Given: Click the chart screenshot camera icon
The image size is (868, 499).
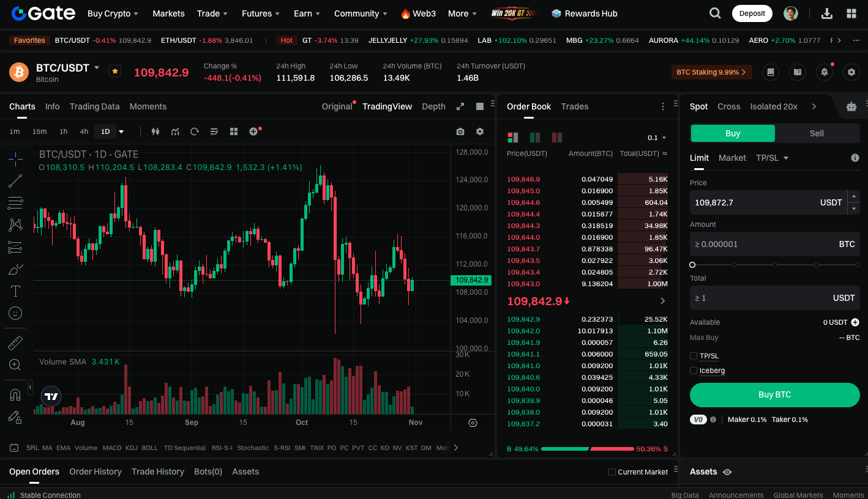Looking at the screenshot, I should point(460,131).
